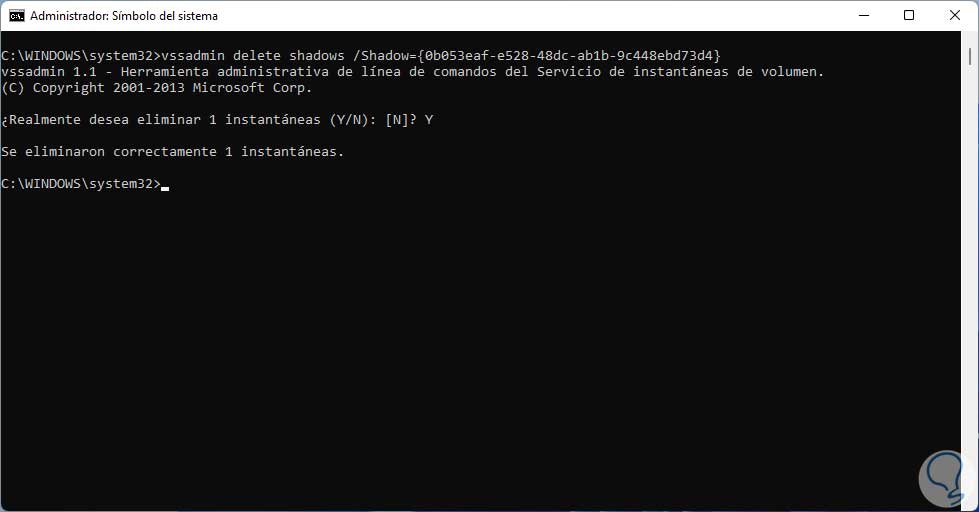Click the typed "Y" response
The image size is (979, 512).
(429, 120)
